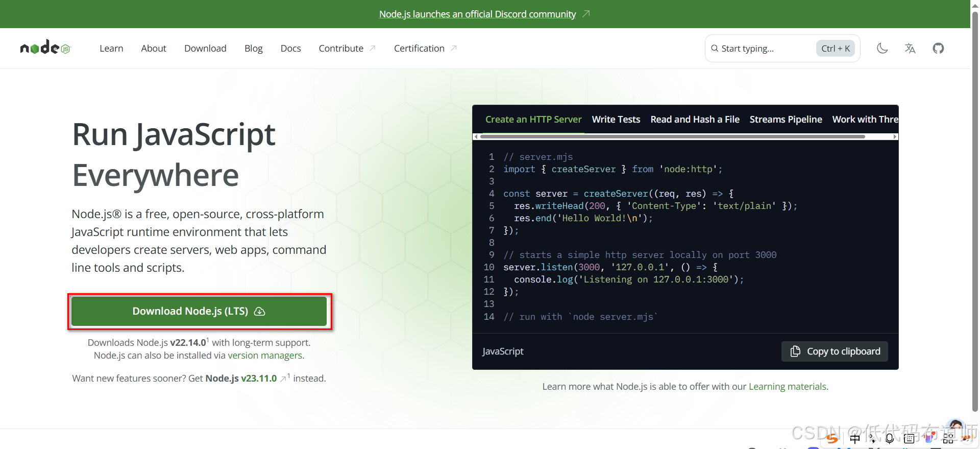This screenshot has height=449, width=980.
Task: Toggle dark mode with moon icon
Action: [x=882, y=49]
